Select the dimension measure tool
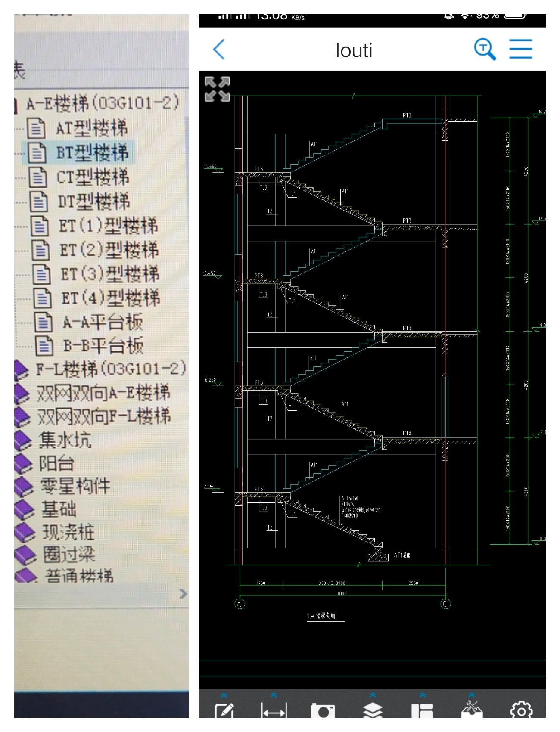 pos(274,710)
